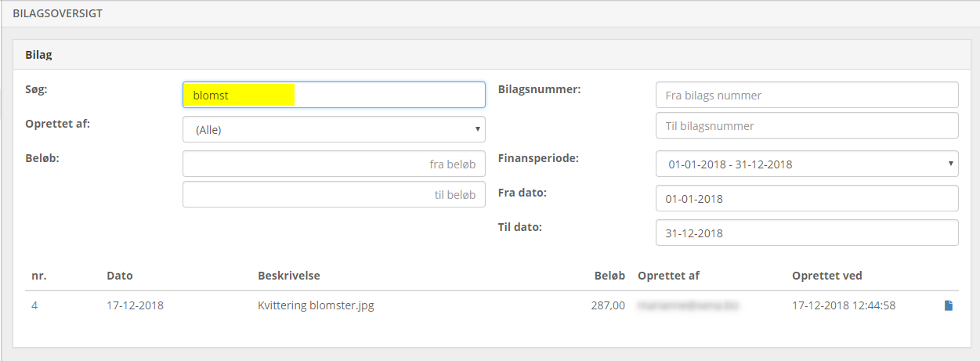980x361 pixels.
Task: Focus the fra beløb input field
Action: pos(334,164)
